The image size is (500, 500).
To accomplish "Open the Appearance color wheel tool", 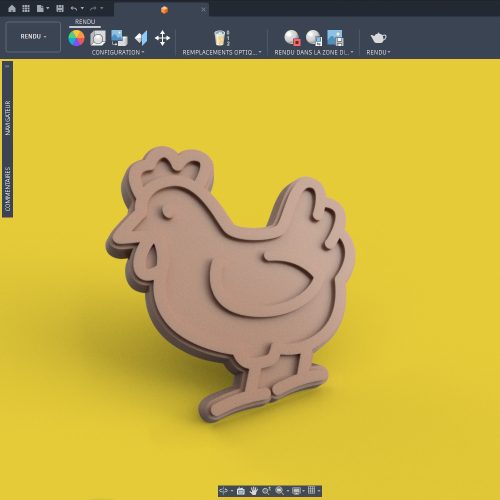I will click(76, 38).
